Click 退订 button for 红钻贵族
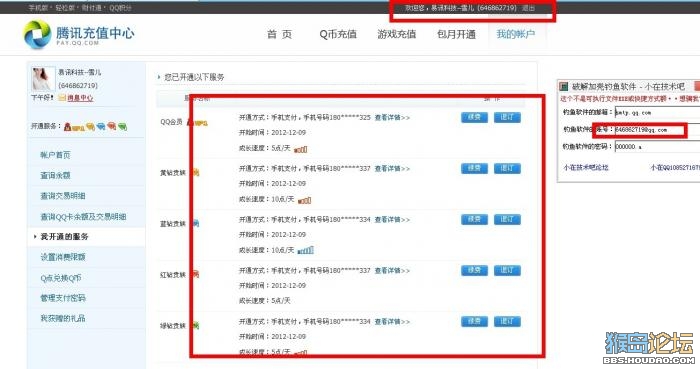Image resolution: width=700 pixels, height=369 pixels. click(507, 270)
